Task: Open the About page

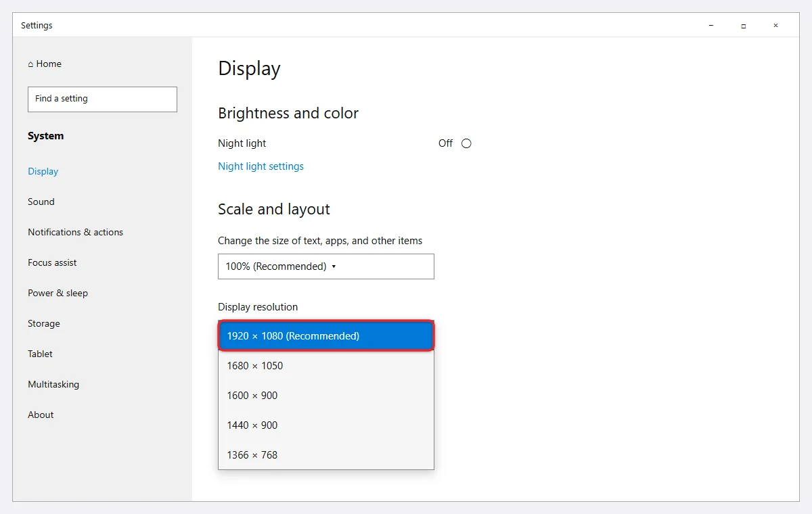Action: click(x=41, y=415)
